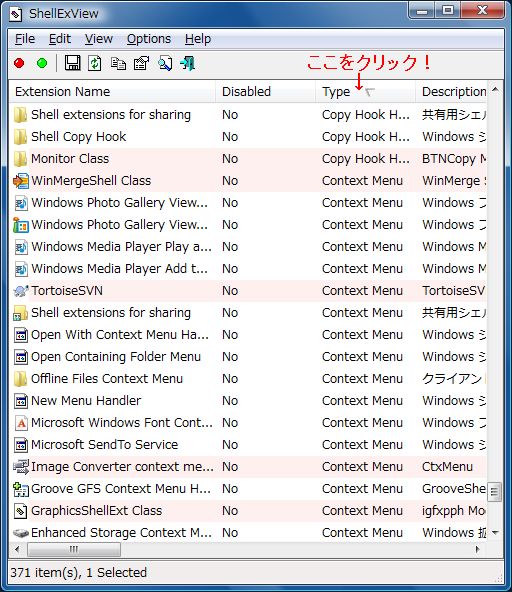512x592 pixels.
Task: Click the Open With Context Menu Handler icon
Action: (21, 335)
